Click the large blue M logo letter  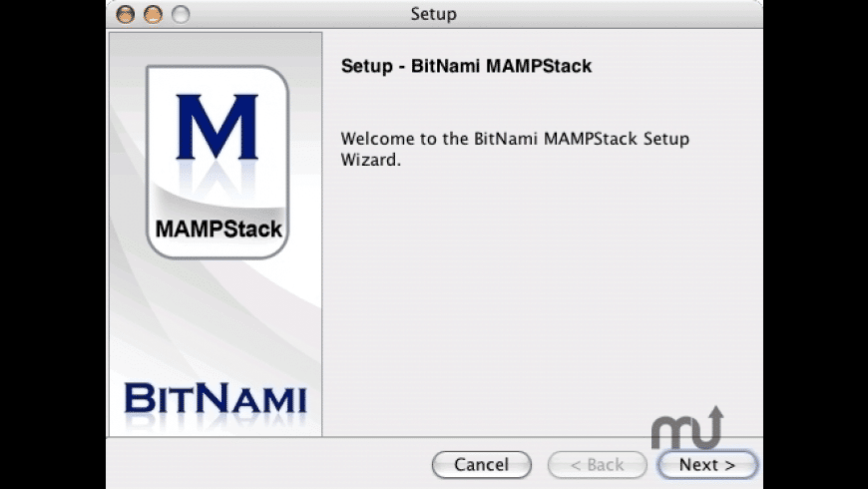pos(217,127)
